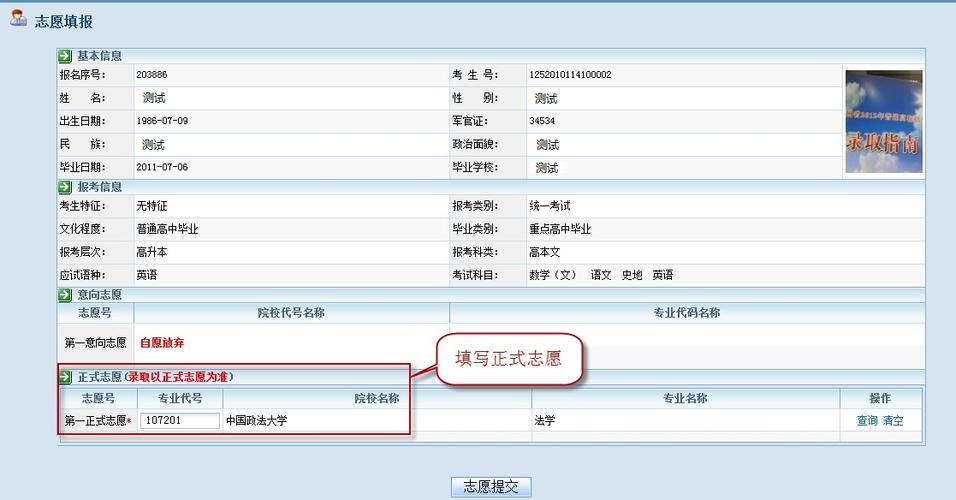This screenshot has height=500, width=956.
Task: Click the 专业名称 column header
Action: coord(685,398)
